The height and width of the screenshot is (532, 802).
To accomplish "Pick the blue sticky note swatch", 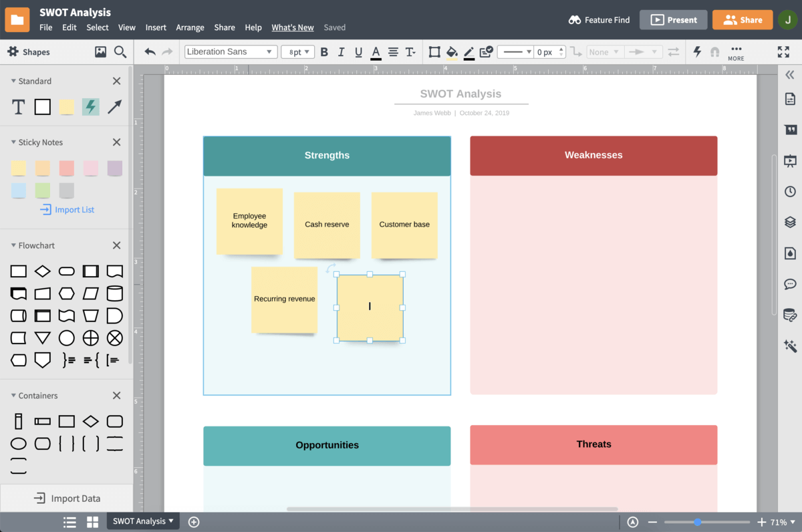I will click(x=19, y=190).
